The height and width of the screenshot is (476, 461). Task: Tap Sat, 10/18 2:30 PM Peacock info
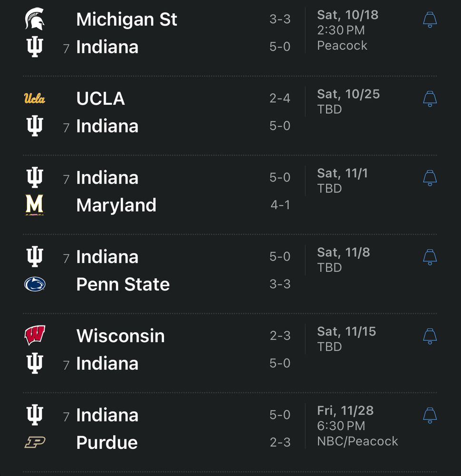[347, 30]
